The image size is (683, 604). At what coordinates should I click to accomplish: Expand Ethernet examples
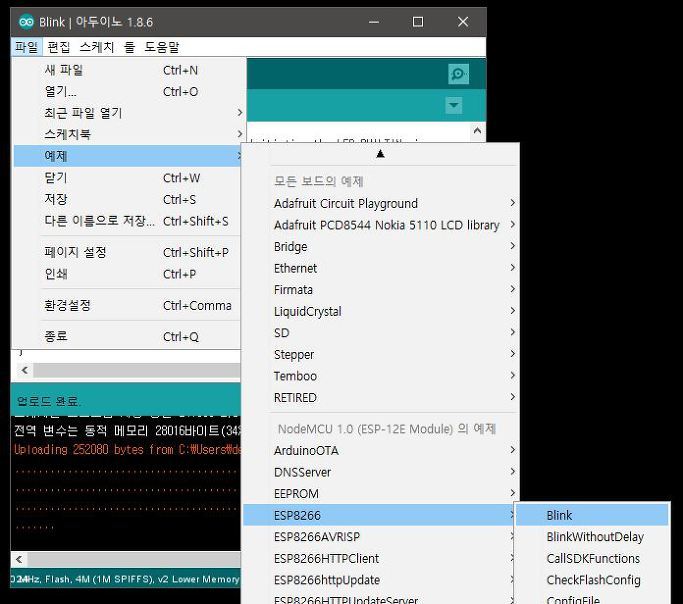click(381, 268)
